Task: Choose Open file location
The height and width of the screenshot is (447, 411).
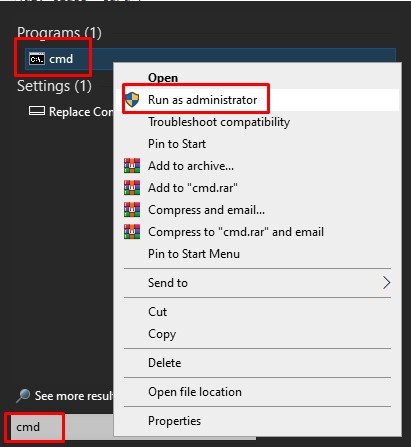Action: pos(195,392)
